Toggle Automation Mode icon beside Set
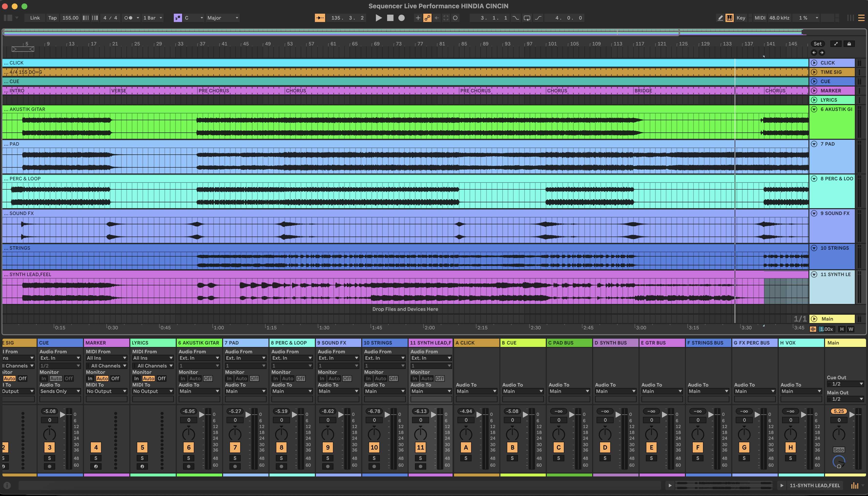The width and height of the screenshot is (868, 496). (836, 43)
